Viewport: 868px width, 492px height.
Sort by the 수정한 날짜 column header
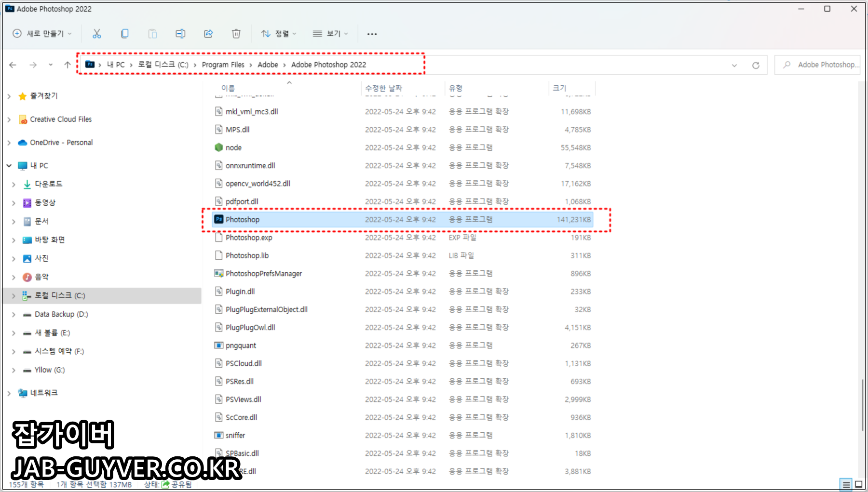pos(403,88)
